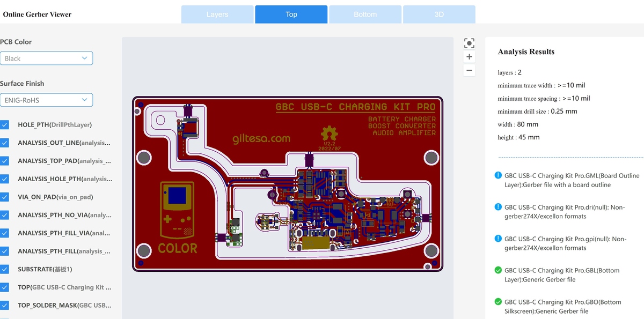Click info icon beside GML Board Outline entry

[x=498, y=175]
